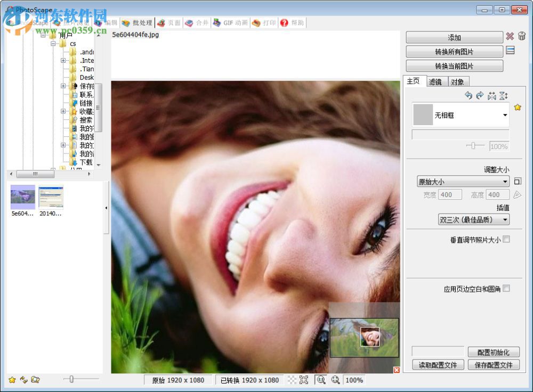The height and width of the screenshot is (392, 533).
Task: Click the 转换所有图片 button
Action: (x=454, y=51)
